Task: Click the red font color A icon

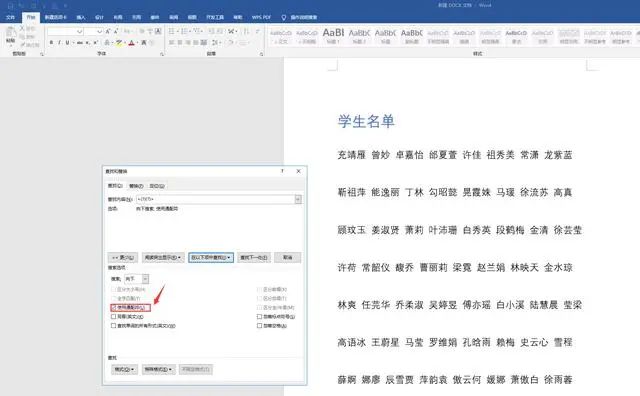Action: tap(131, 42)
